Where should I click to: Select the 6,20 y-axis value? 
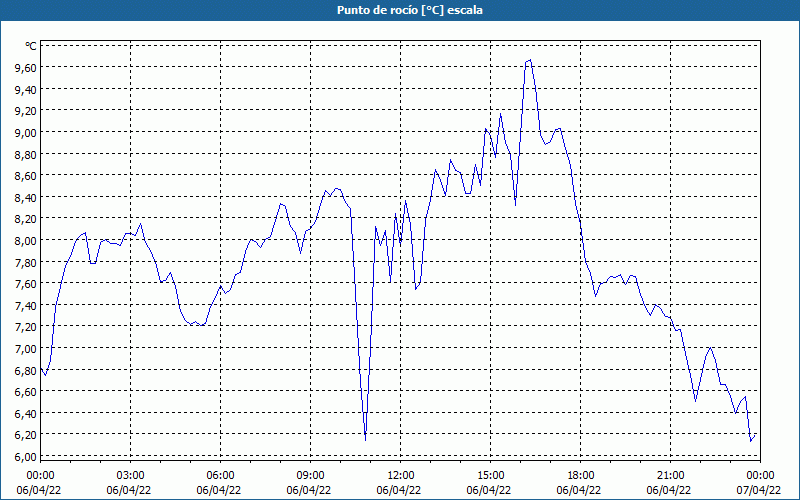[26, 435]
